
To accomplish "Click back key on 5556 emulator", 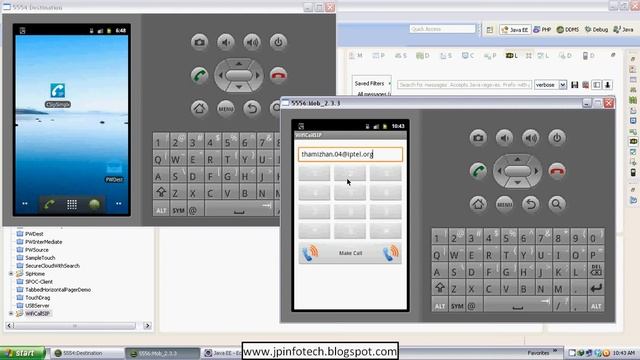I will click(531, 204).
